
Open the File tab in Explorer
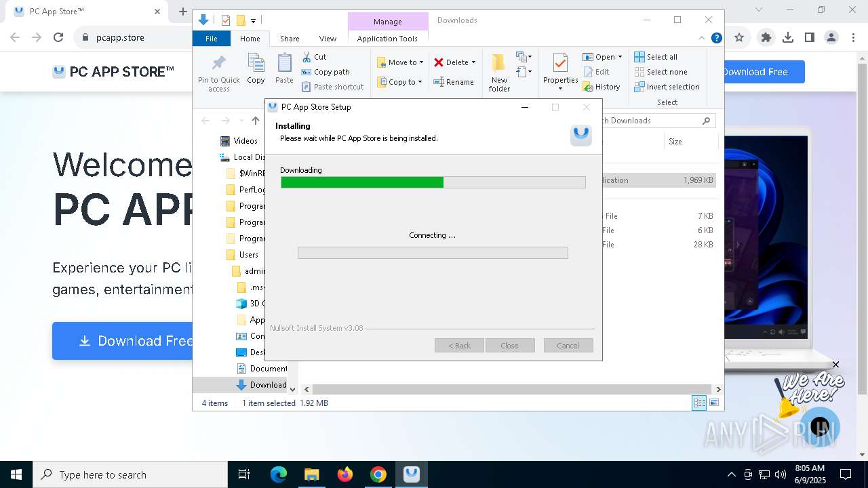[x=212, y=39]
